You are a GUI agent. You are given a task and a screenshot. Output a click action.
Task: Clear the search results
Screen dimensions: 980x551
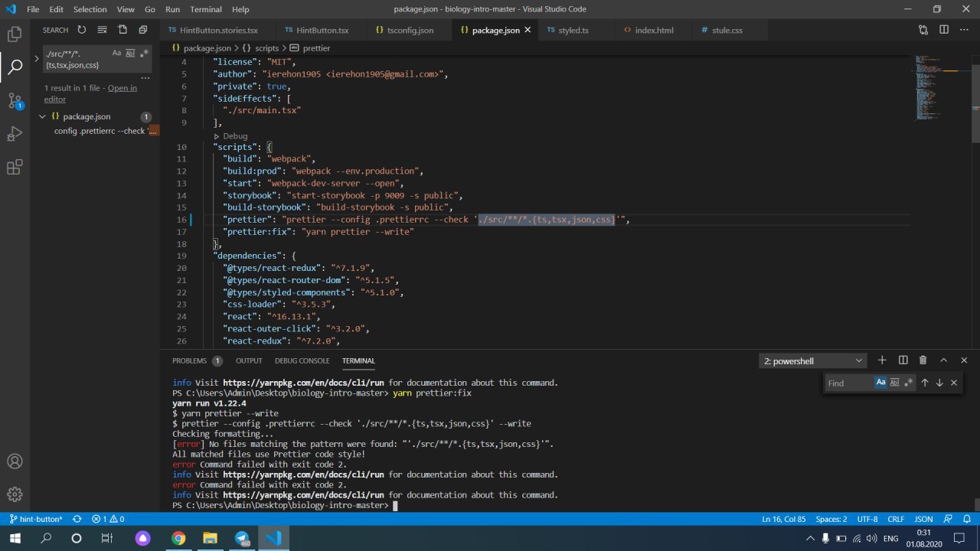[102, 30]
